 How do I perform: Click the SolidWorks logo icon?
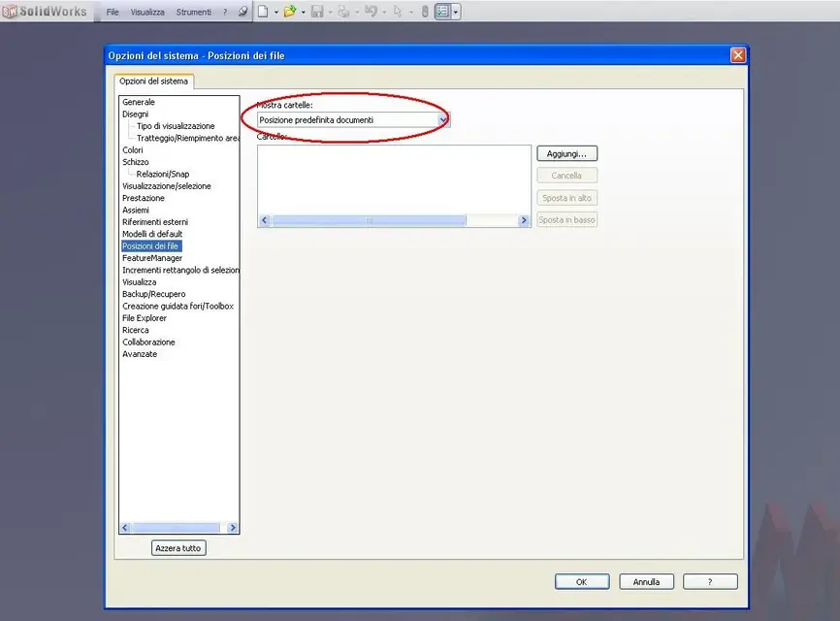click(x=10, y=12)
